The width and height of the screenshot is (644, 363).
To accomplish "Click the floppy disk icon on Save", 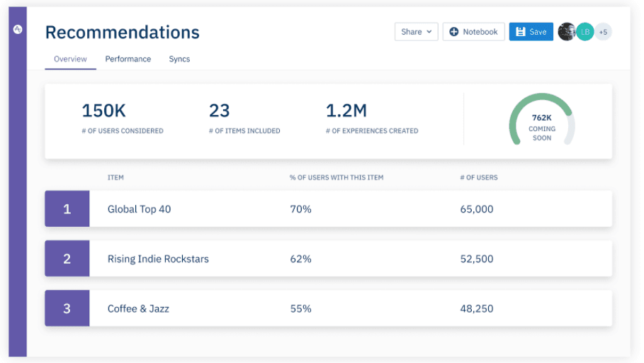I will click(521, 32).
